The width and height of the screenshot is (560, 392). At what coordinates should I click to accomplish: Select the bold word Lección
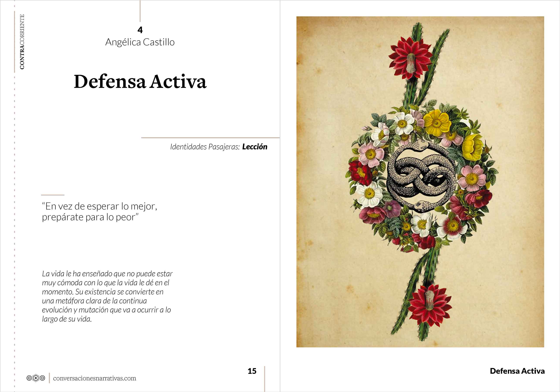coord(255,147)
